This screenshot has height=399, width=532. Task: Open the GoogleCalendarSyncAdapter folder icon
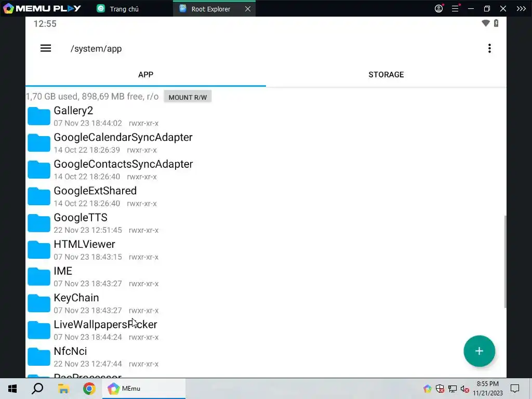point(38,143)
